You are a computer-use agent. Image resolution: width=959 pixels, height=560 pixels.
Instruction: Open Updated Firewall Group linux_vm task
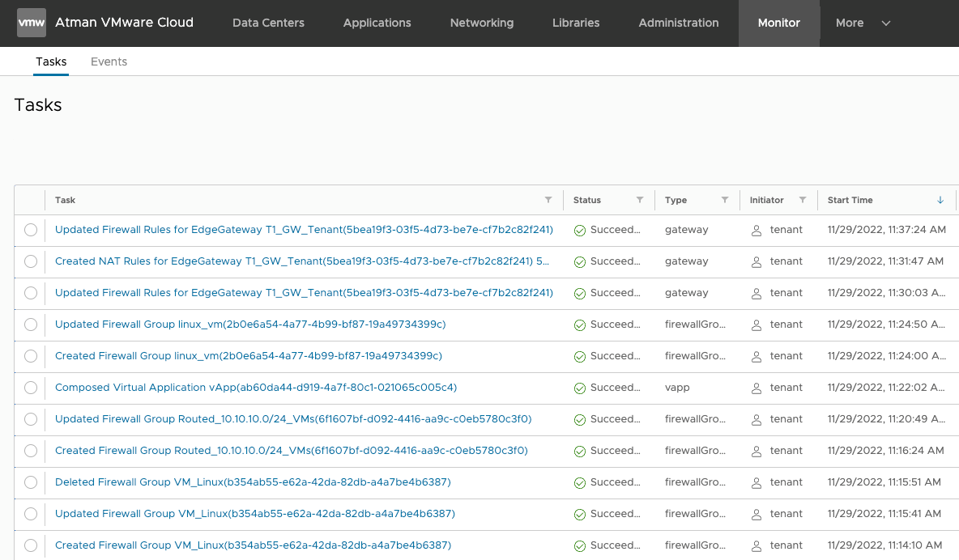pyautogui.click(x=250, y=325)
